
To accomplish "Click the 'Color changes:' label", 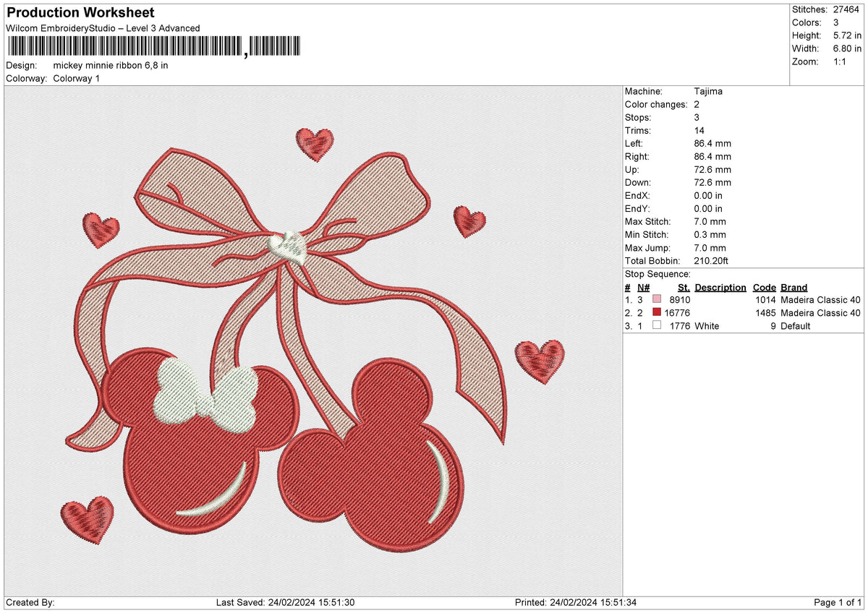I will click(655, 105).
